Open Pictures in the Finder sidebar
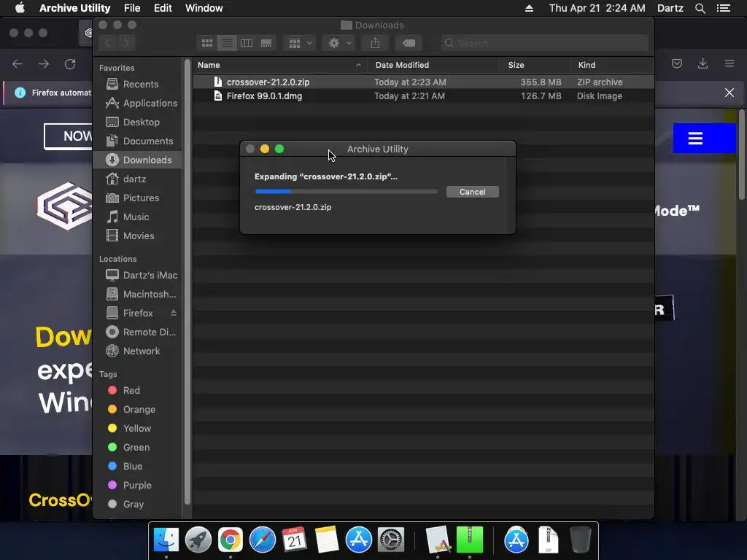Screen dimensions: 747x560 [x=137, y=198]
